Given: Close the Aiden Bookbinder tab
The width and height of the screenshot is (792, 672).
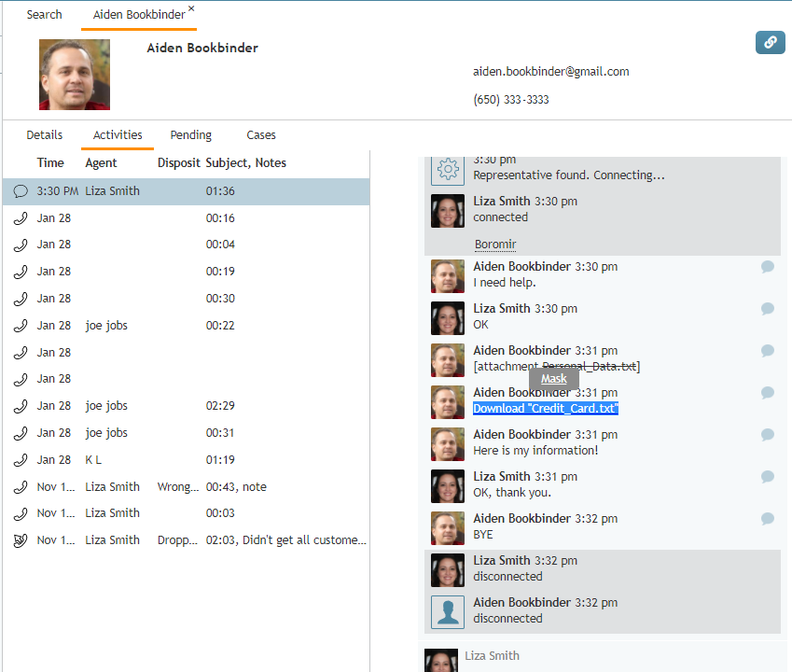Looking at the screenshot, I should point(191,8).
